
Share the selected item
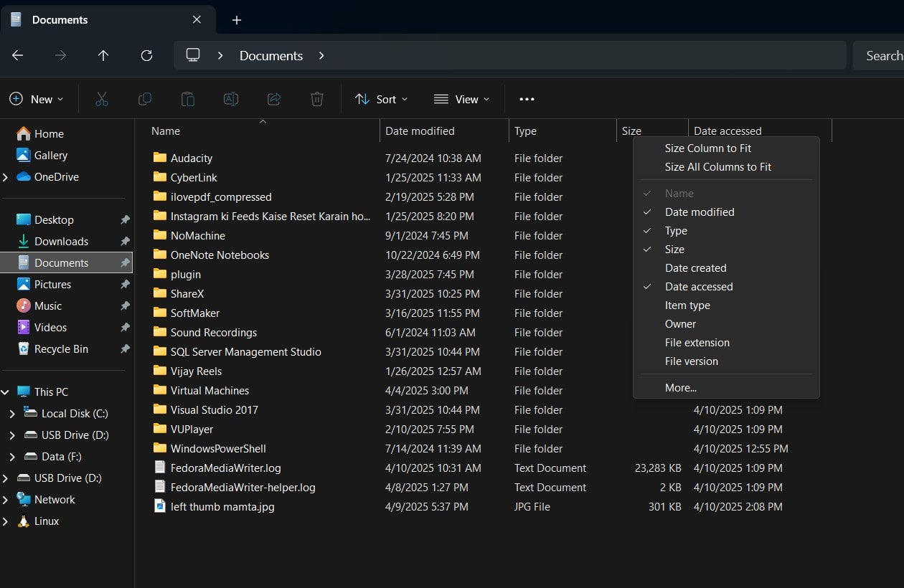click(x=273, y=99)
